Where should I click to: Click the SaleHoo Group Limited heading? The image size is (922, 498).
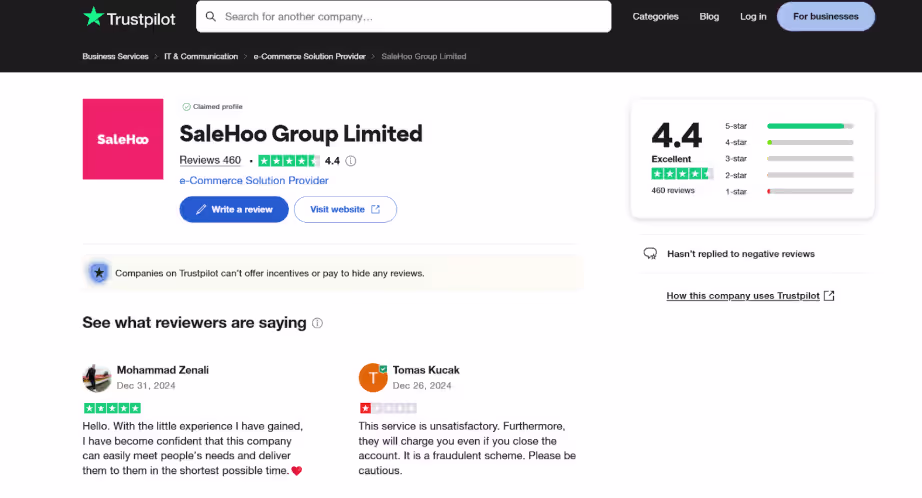301,133
